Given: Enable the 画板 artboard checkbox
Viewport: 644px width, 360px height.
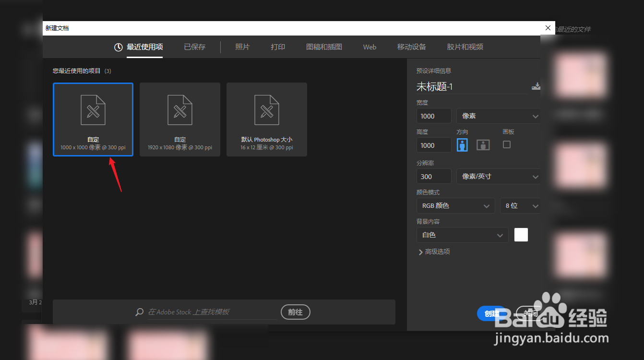Looking at the screenshot, I should coord(506,144).
